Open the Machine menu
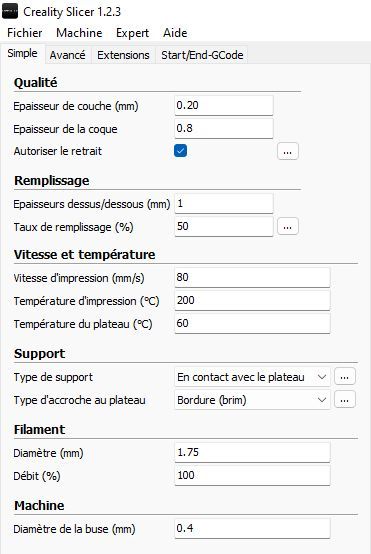The width and height of the screenshot is (371, 554). click(79, 33)
